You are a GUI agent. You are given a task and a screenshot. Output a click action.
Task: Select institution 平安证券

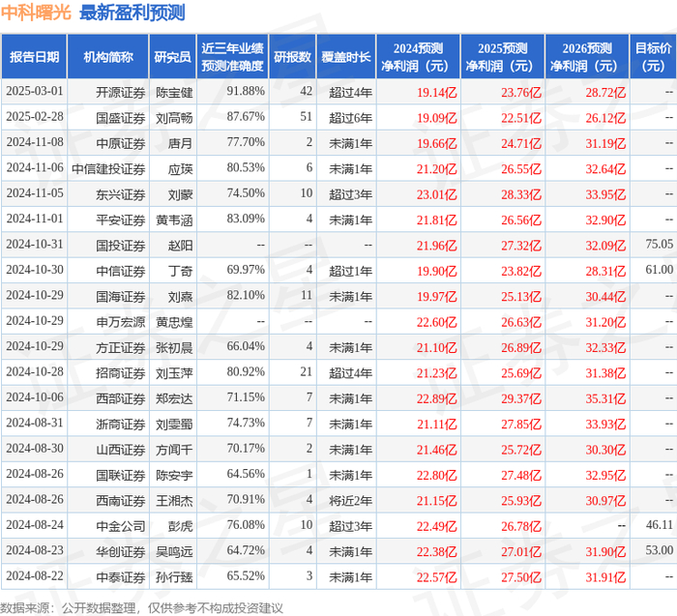(x=121, y=220)
